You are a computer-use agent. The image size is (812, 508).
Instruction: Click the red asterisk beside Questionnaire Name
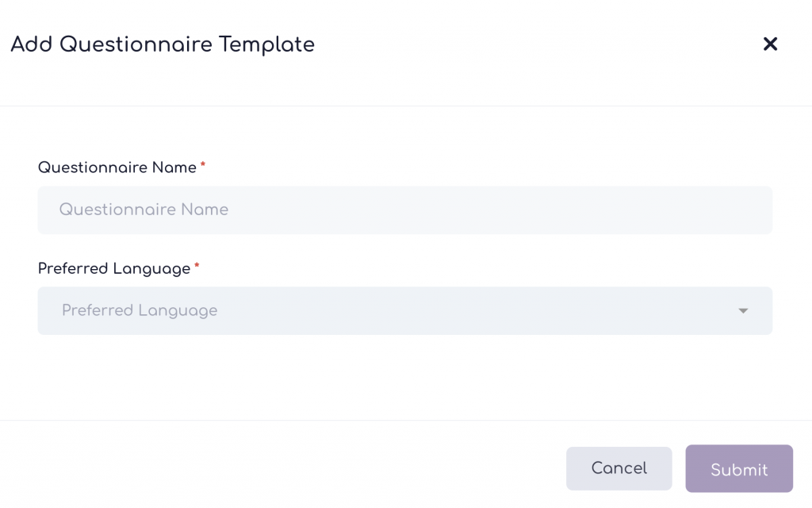click(x=203, y=165)
